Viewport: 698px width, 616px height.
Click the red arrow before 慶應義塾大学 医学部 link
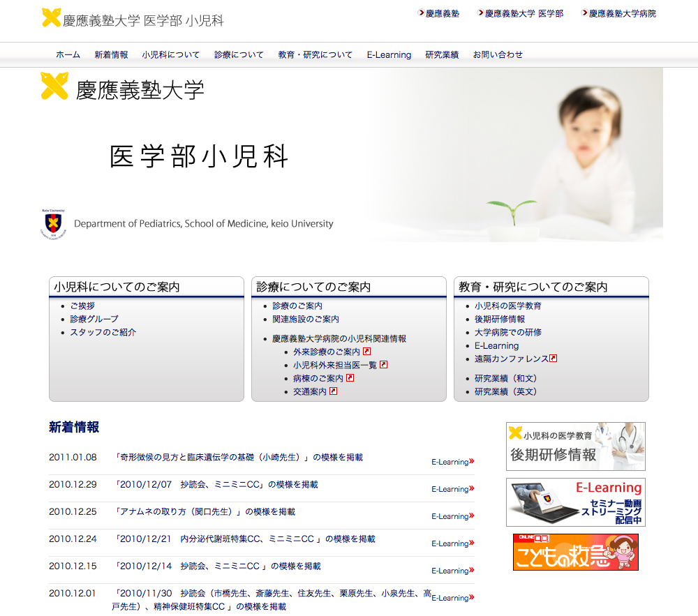[480, 13]
